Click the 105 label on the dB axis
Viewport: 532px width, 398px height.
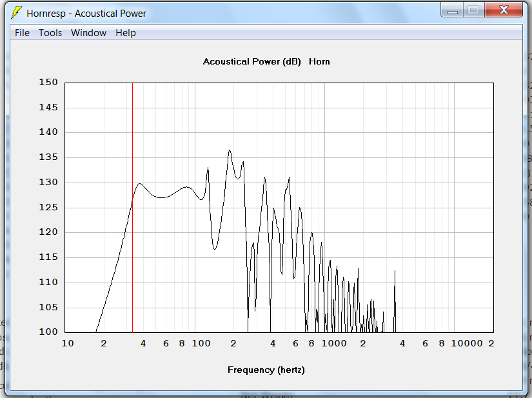coord(48,308)
